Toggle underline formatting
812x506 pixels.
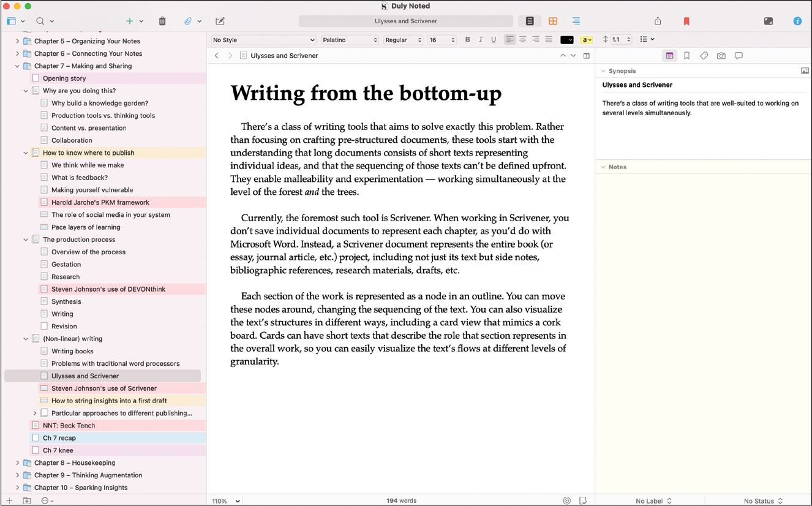(494, 39)
